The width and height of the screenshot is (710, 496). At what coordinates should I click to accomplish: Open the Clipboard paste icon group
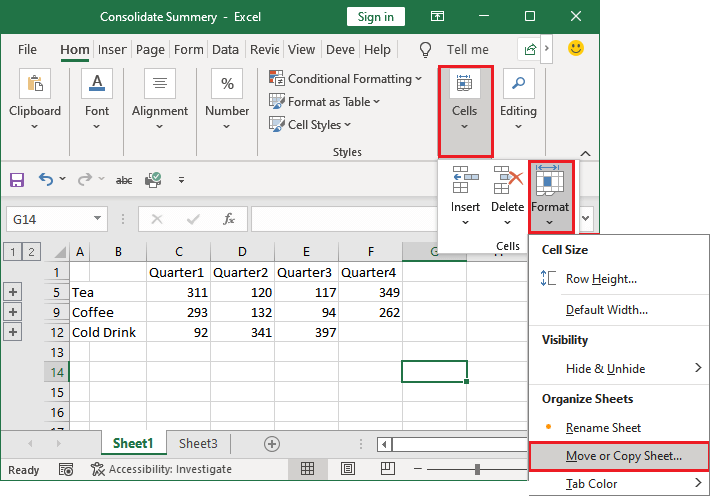(x=35, y=83)
